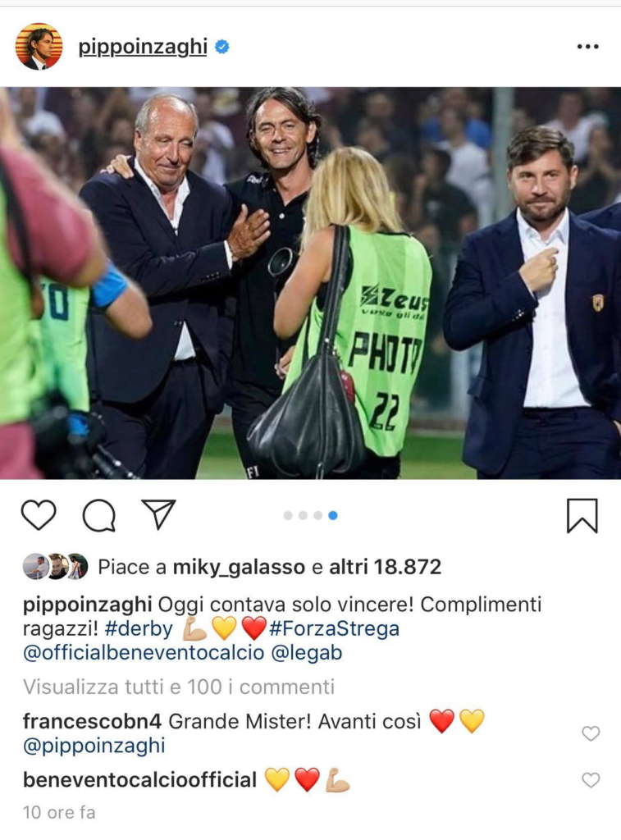Expand 'Visualizza tutti e 100 i commenti'

[x=178, y=687]
